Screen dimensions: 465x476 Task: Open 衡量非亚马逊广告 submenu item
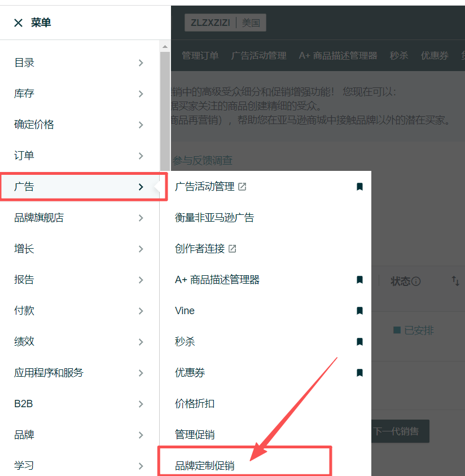[214, 218]
